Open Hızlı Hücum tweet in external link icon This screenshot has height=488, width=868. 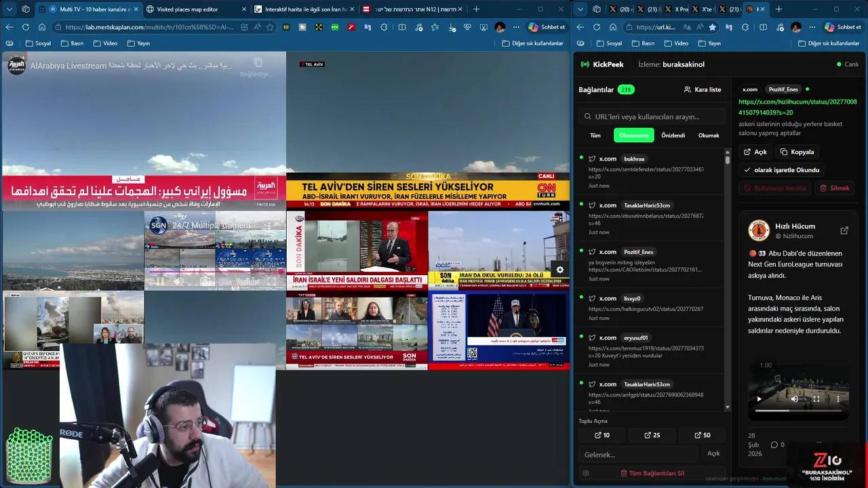click(x=844, y=230)
